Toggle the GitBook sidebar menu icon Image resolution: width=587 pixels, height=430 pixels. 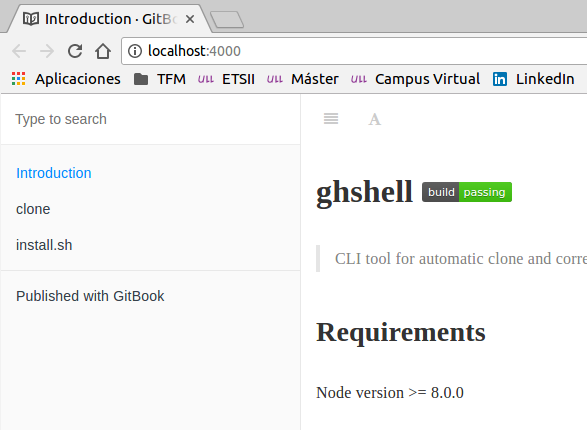pos(331,119)
